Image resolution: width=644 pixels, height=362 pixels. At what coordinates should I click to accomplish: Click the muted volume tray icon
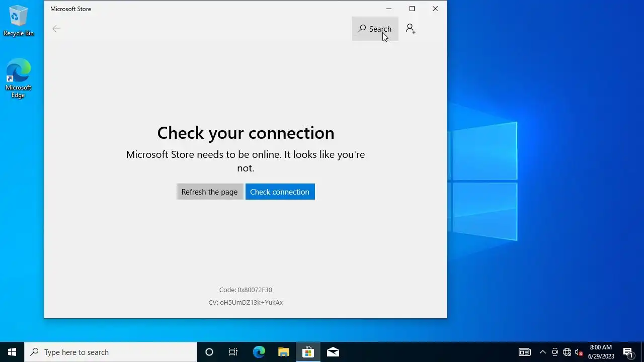(579, 352)
